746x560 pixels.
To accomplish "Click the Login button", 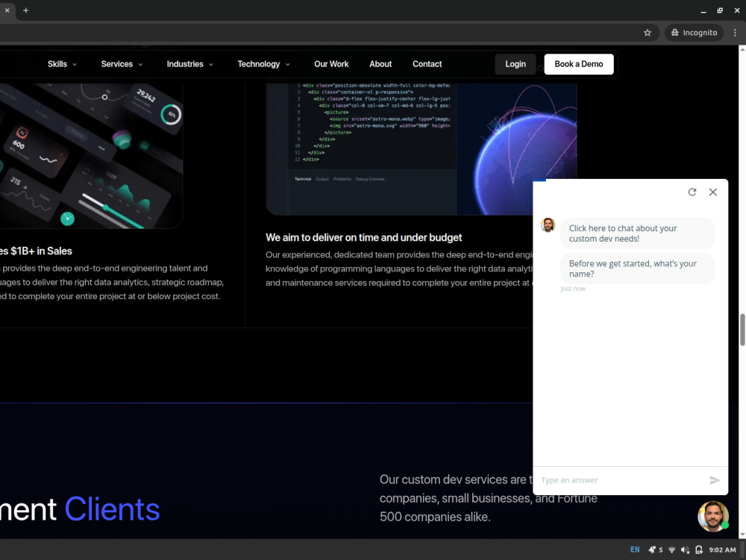I will (515, 64).
